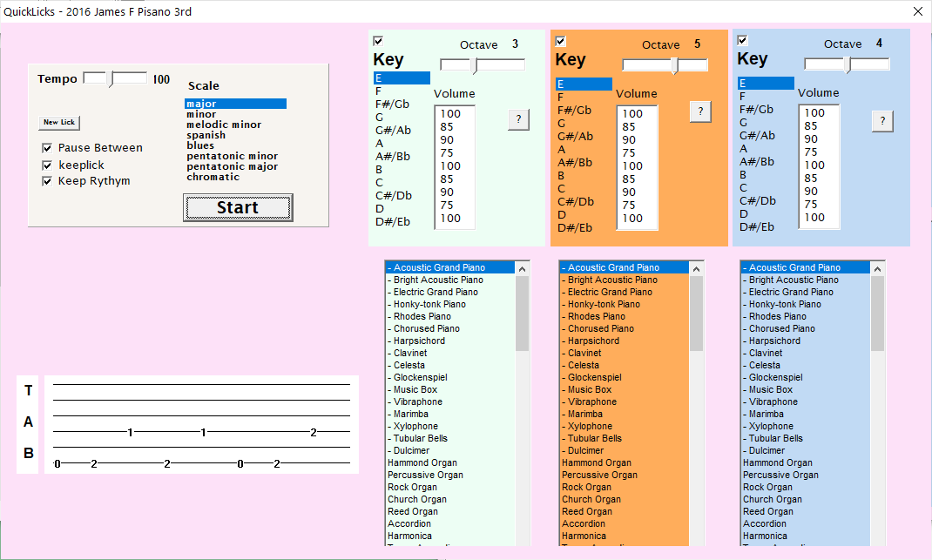Select the spanish scale
The height and width of the screenshot is (560, 932).
click(x=235, y=135)
